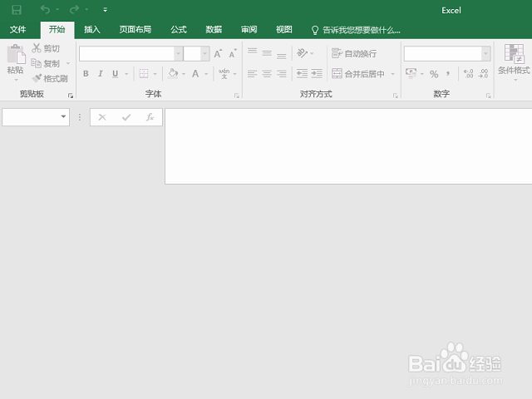
Task: Open the 剪贴板 dialog launcher
Action: click(71, 96)
